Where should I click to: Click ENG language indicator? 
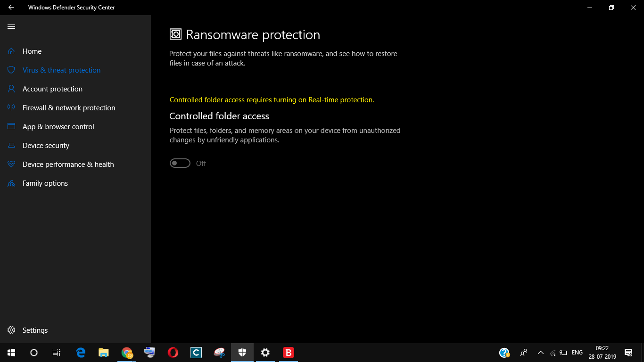577,353
